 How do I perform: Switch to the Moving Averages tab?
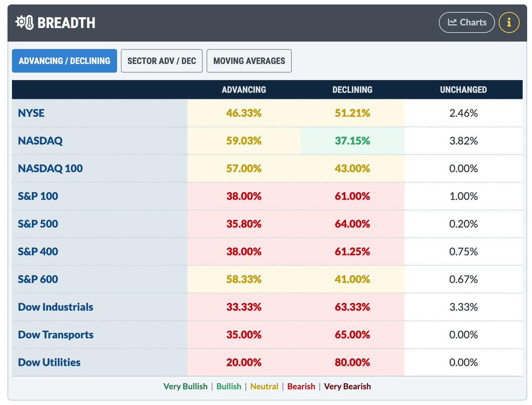249,61
